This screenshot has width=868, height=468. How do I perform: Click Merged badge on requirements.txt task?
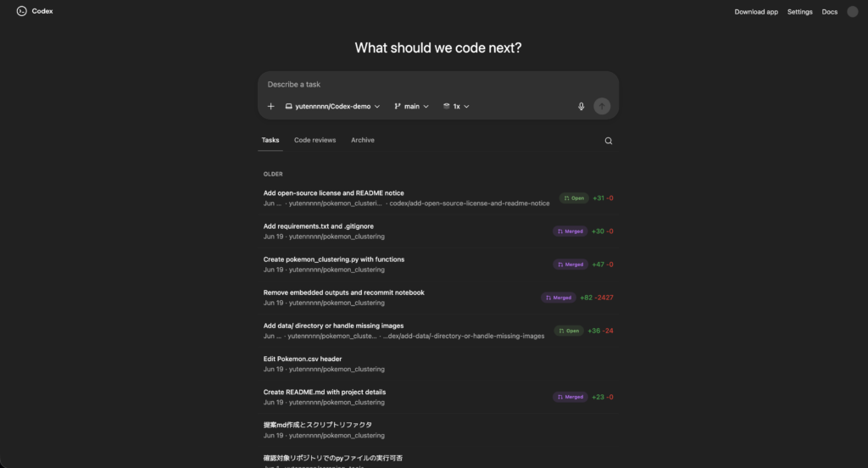(570, 231)
